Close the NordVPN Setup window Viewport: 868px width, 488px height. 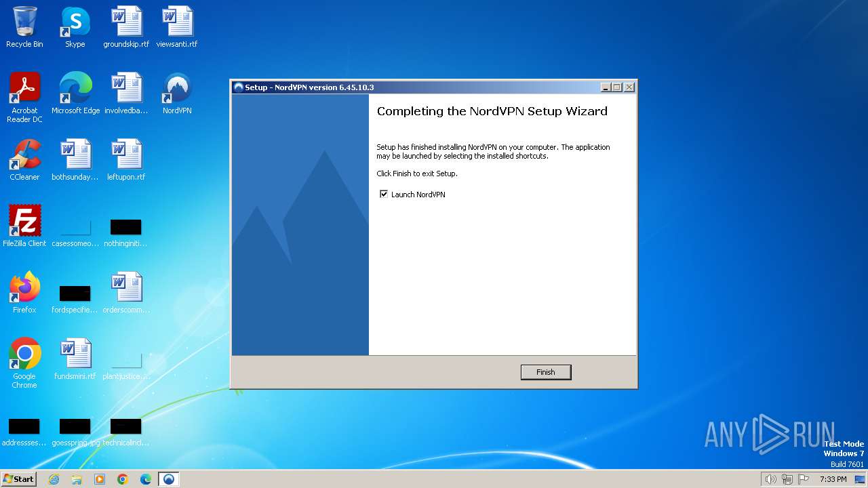[x=629, y=87]
